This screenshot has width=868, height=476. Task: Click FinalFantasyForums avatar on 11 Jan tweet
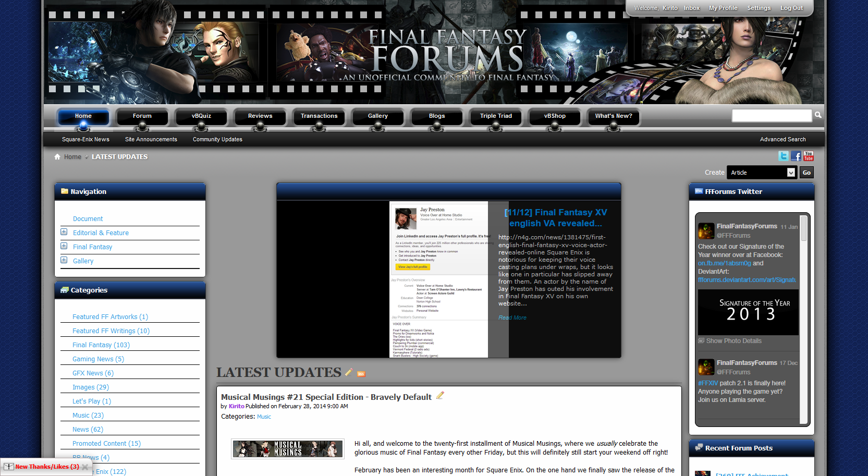click(x=706, y=230)
